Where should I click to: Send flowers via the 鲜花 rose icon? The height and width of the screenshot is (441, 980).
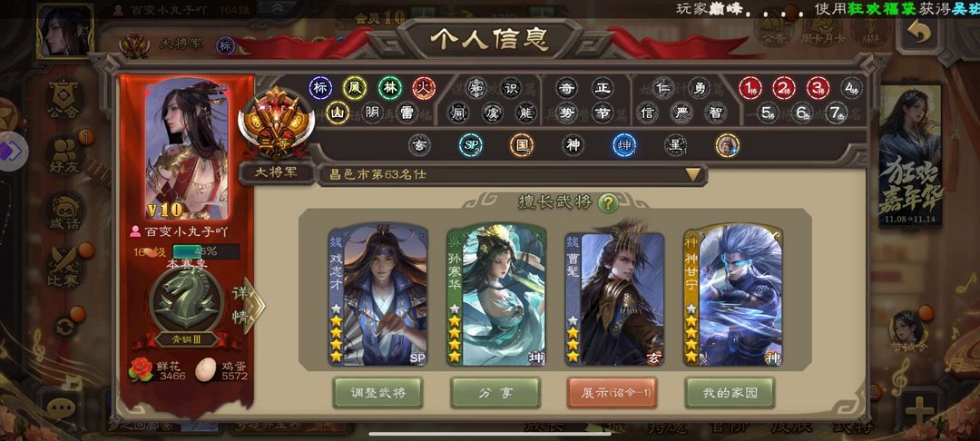click(x=141, y=369)
